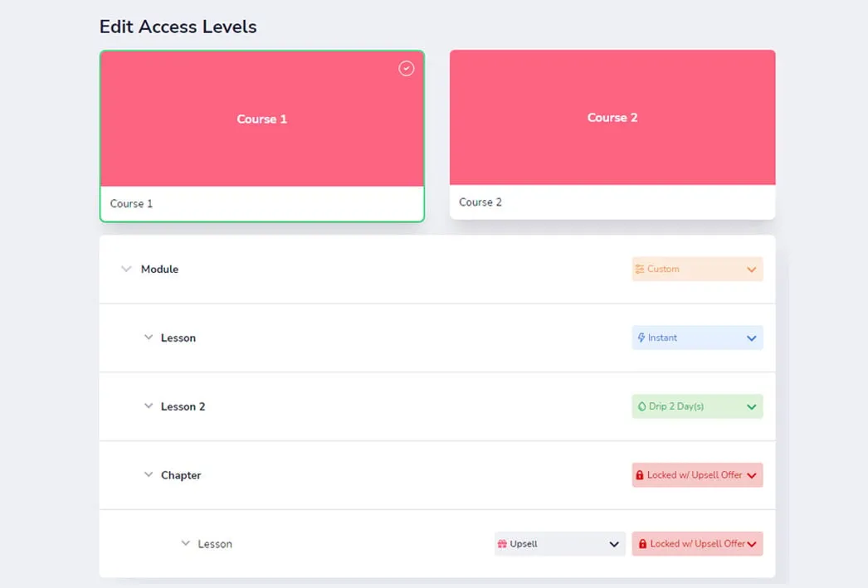Toggle the chevron next to Chapter

coord(149,475)
